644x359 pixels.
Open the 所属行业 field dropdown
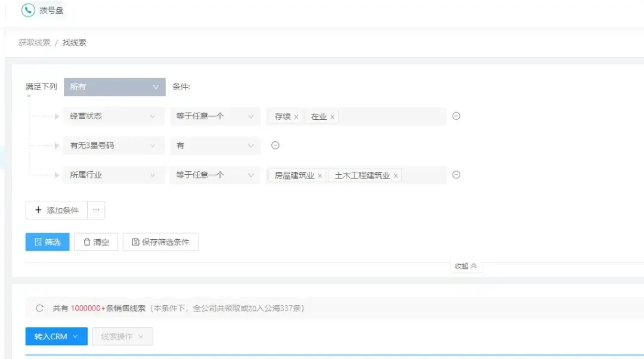coord(114,175)
